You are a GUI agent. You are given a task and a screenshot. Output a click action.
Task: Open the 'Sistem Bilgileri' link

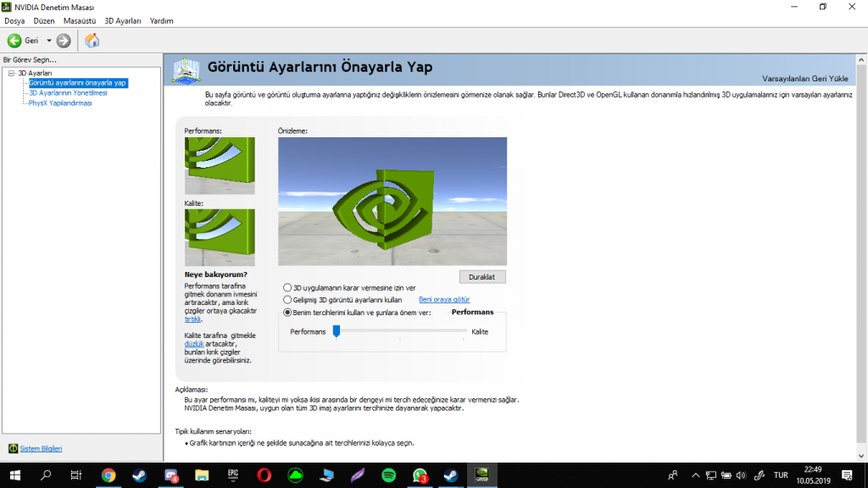pos(41,449)
